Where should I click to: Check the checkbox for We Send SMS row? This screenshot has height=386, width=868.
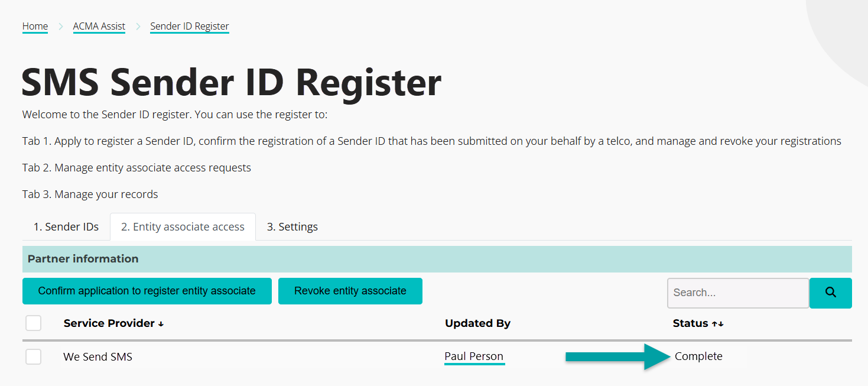click(33, 356)
